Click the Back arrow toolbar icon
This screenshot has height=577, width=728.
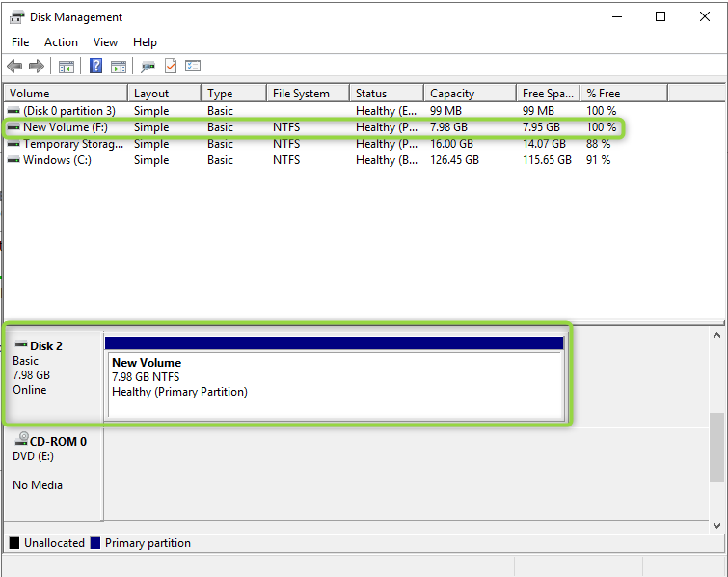(14, 66)
